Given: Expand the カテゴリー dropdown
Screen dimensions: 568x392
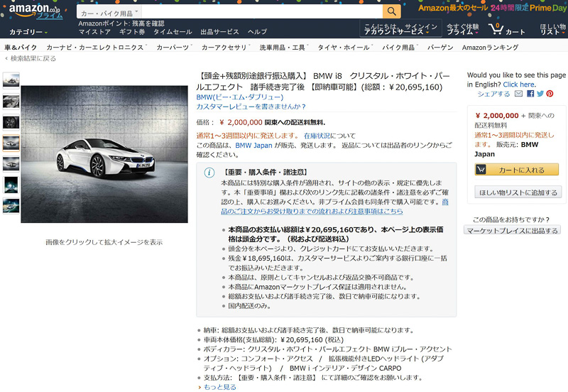Looking at the screenshot, I should click(x=28, y=32).
